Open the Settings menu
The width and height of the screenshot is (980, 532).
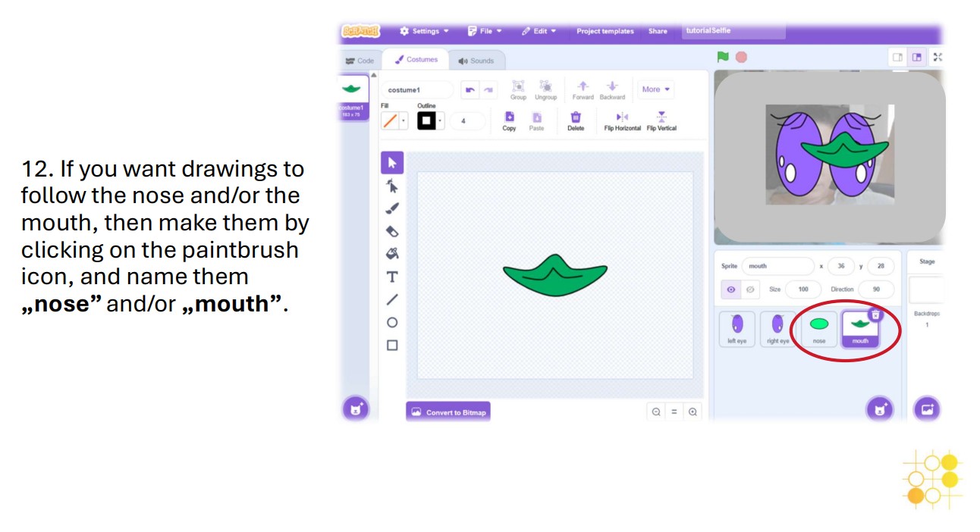(425, 31)
